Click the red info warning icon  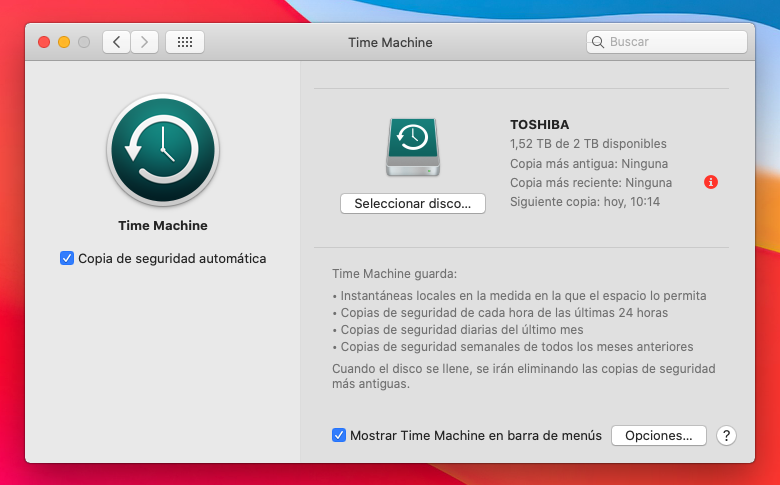[x=711, y=182]
